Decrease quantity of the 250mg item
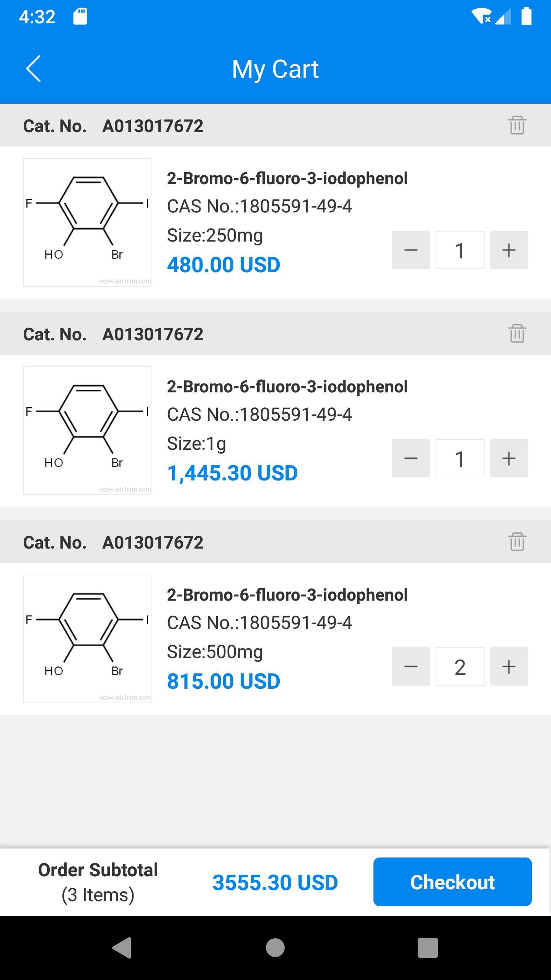The height and width of the screenshot is (980, 551). click(x=411, y=250)
